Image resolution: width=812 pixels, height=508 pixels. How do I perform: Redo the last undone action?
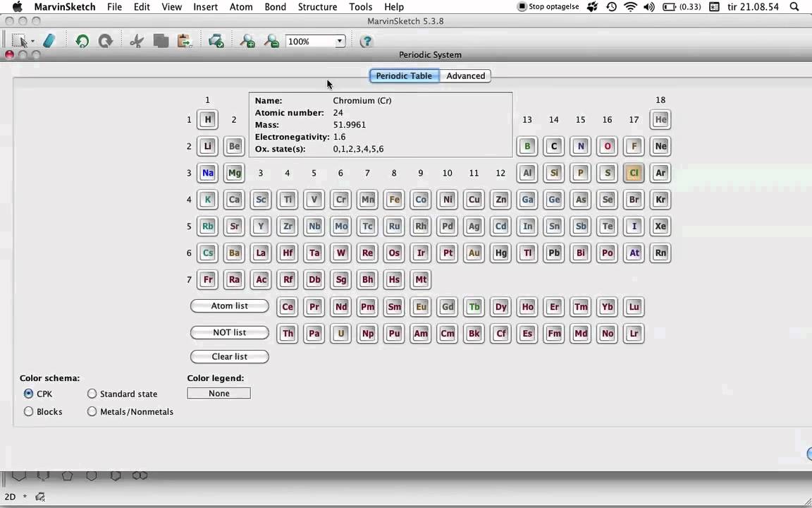point(106,41)
